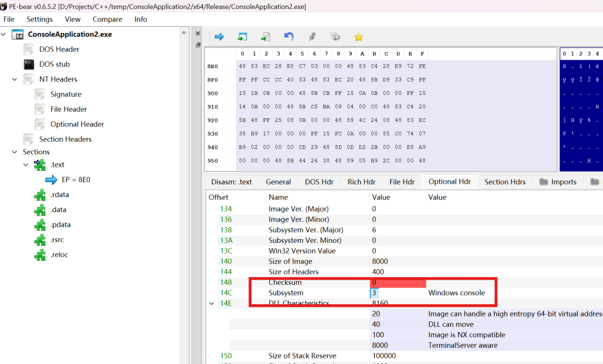Switch to the General tab
The width and height of the screenshot is (603, 364).
[279, 182]
